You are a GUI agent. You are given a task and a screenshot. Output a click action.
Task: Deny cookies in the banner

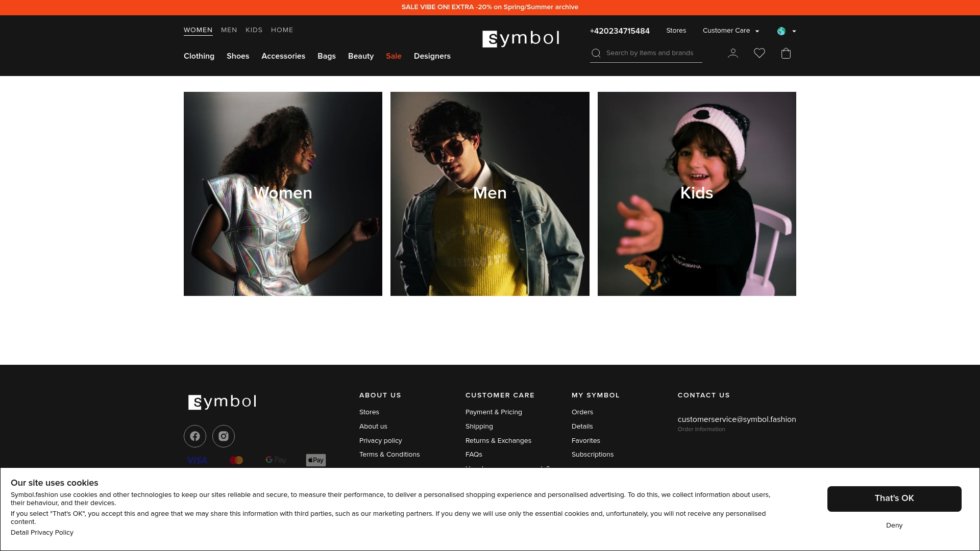tap(894, 525)
